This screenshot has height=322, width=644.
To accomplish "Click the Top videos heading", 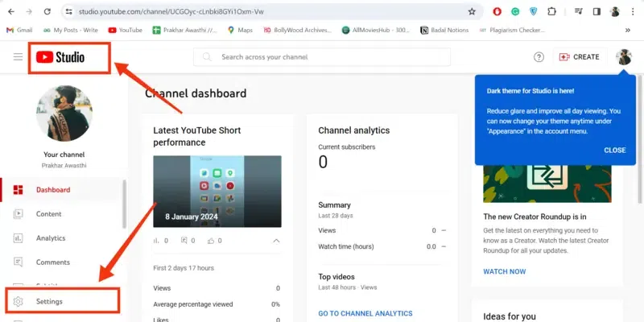I will [x=336, y=277].
